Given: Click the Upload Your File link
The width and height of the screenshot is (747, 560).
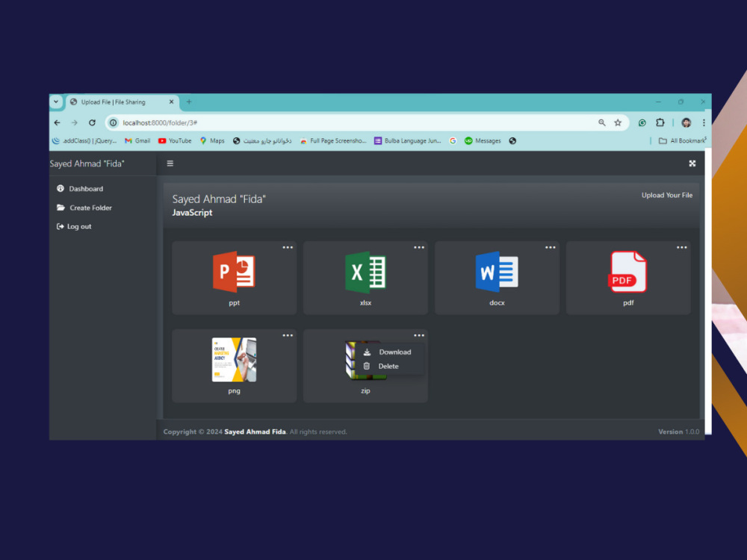Looking at the screenshot, I should click(x=666, y=195).
